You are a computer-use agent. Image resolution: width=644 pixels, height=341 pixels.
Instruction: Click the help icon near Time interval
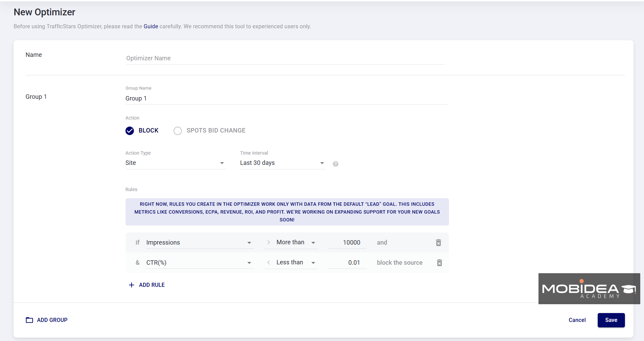336,164
